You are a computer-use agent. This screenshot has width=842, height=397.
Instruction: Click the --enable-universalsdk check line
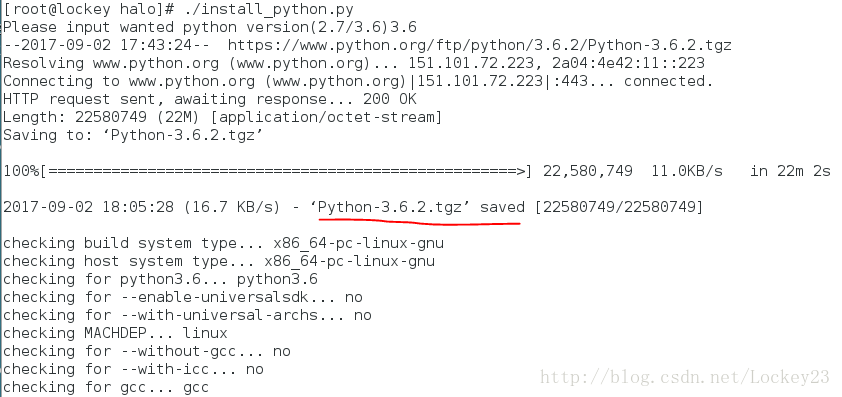[x=183, y=297]
